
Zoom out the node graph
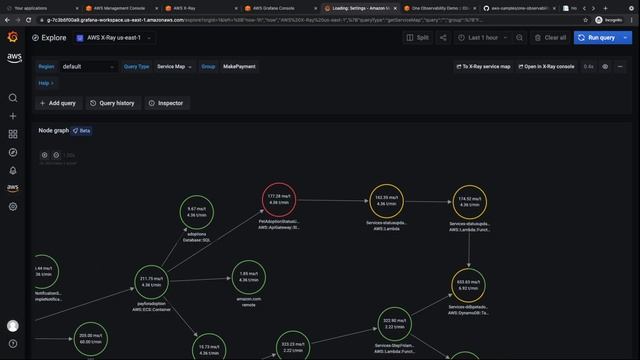pyautogui.click(x=56, y=155)
